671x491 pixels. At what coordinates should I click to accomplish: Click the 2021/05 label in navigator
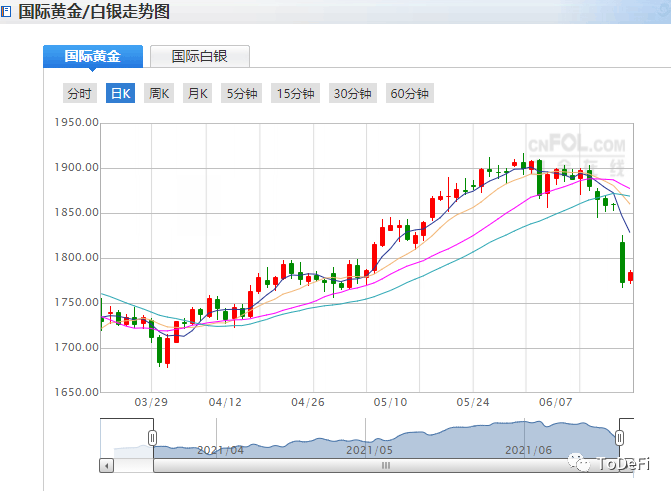pos(369,450)
